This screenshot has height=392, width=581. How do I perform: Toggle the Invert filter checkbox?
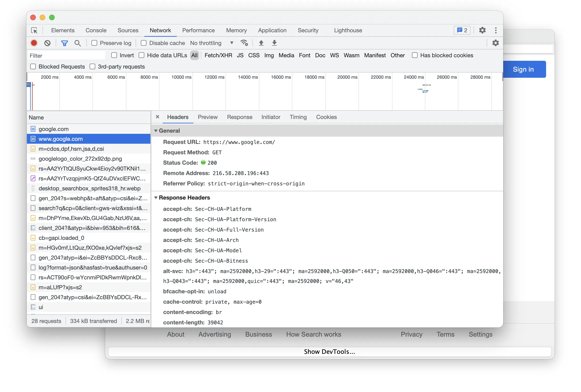tap(114, 55)
